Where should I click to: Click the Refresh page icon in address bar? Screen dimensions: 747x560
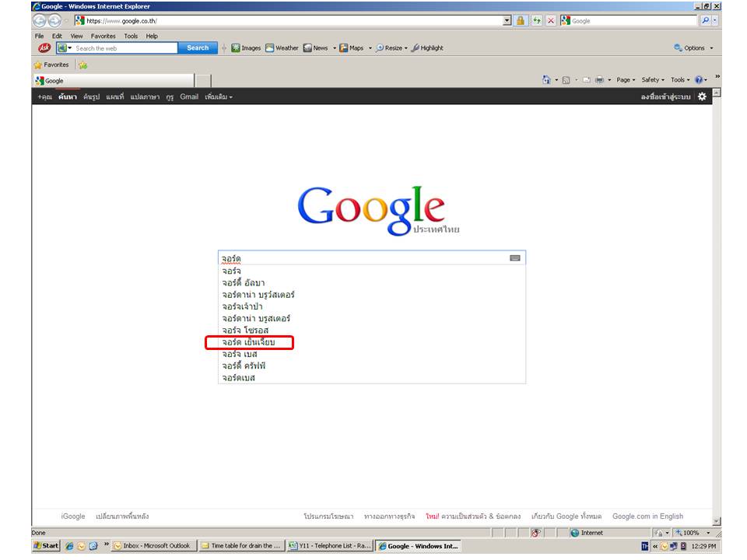coord(536,21)
